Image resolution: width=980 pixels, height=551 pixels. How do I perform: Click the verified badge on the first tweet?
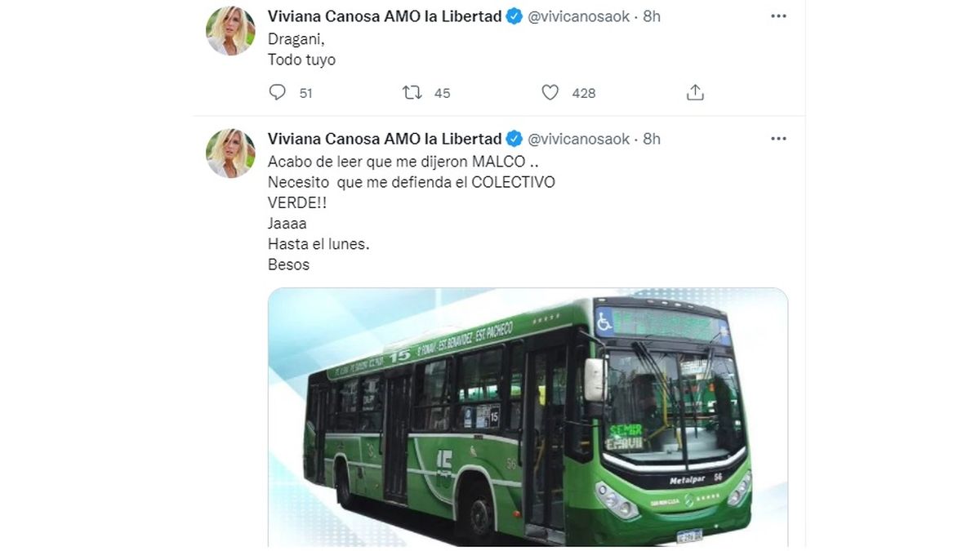click(514, 16)
